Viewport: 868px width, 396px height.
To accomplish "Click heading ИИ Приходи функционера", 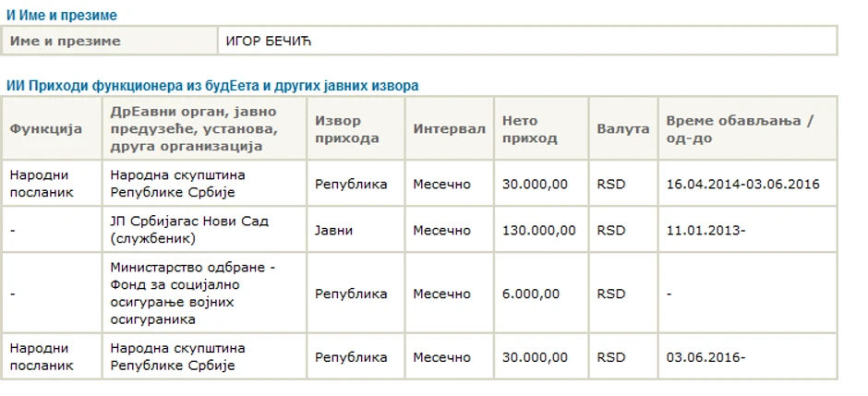I will tap(212, 86).
